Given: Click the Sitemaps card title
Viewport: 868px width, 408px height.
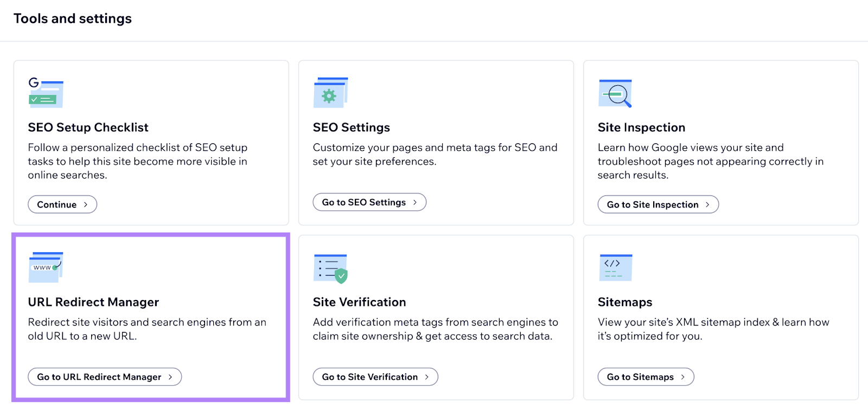Looking at the screenshot, I should (624, 302).
